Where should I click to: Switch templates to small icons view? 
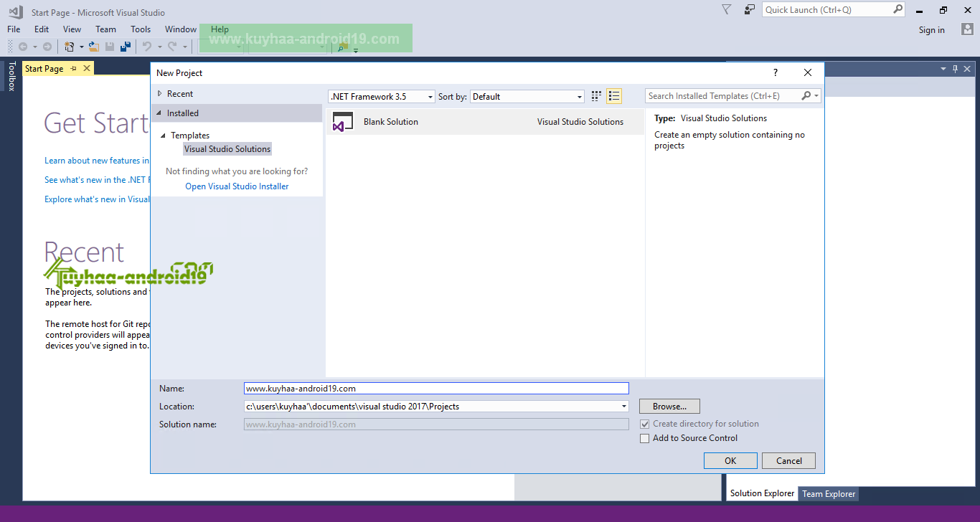point(596,96)
